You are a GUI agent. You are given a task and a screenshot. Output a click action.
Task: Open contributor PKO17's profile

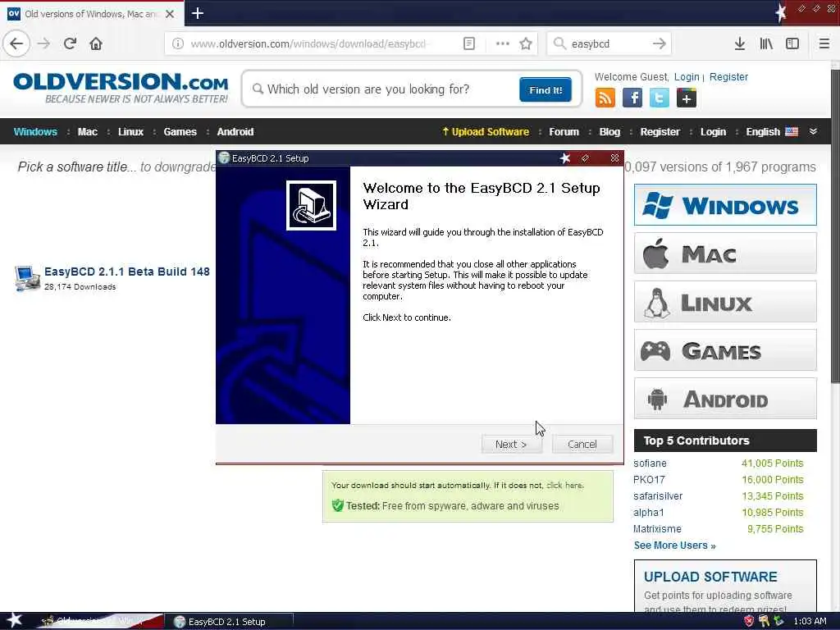coord(649,480)
